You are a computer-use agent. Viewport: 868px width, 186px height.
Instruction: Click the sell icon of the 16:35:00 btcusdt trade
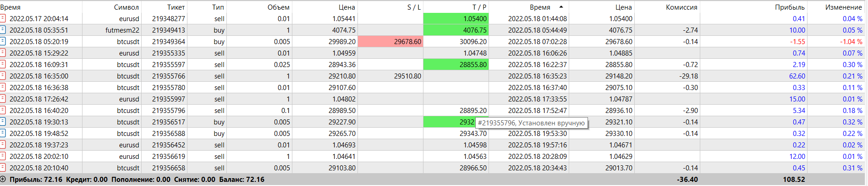(x=3, y=76)
